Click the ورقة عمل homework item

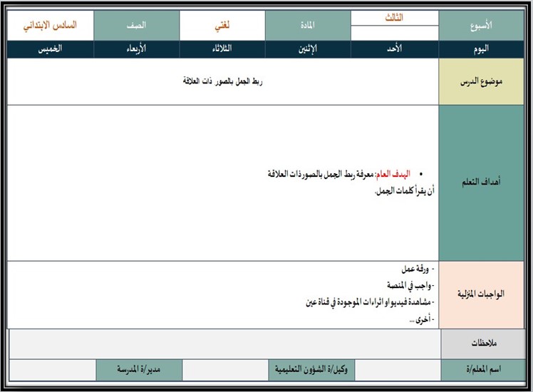pos(418,269)
